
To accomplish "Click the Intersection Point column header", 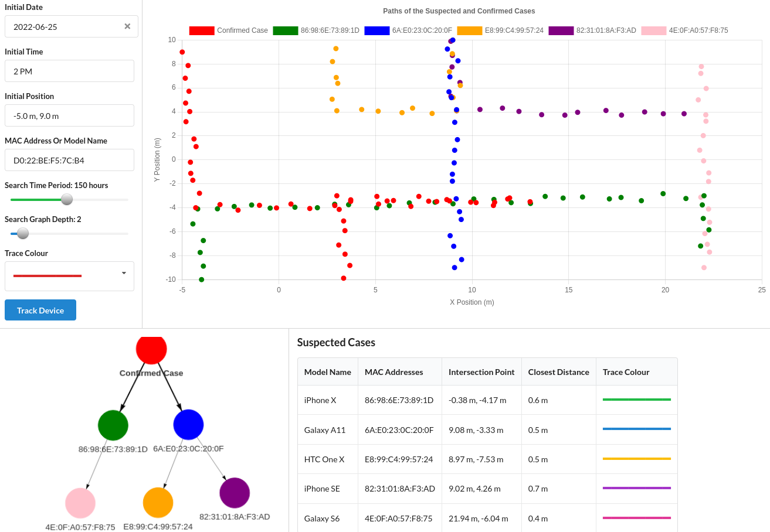I will tap(481, 372).
